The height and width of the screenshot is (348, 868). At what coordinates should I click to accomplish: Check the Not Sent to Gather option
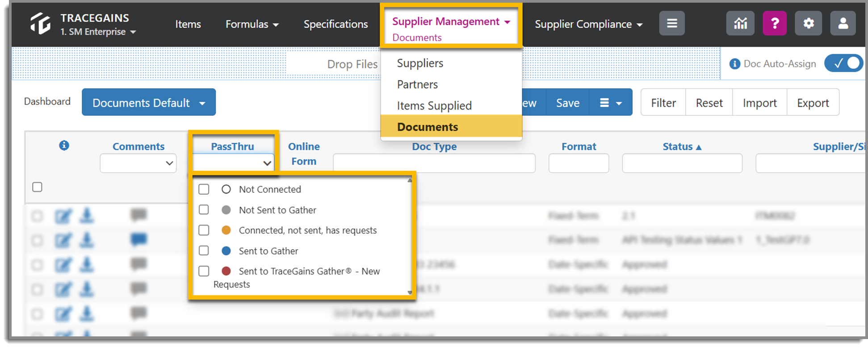pos(204,210)
